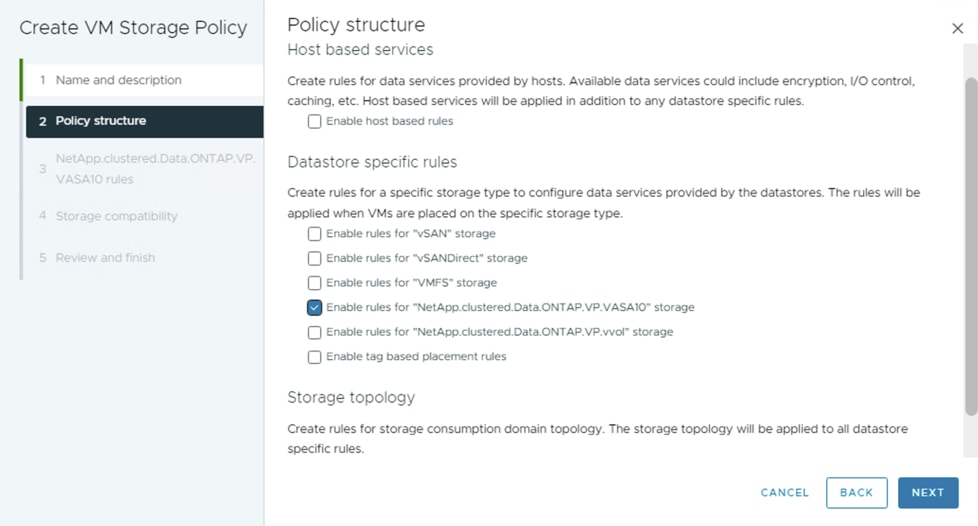Click the Datastore specific rules heading
The width and height of the screenshot is (978, 526).
[x=371, y=161]
